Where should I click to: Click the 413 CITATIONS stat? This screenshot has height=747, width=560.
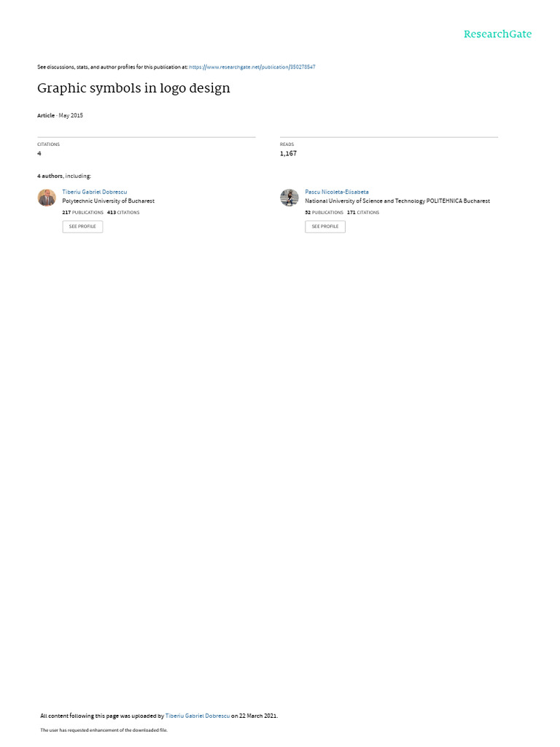pyautogui.click(x=123, y=212)
